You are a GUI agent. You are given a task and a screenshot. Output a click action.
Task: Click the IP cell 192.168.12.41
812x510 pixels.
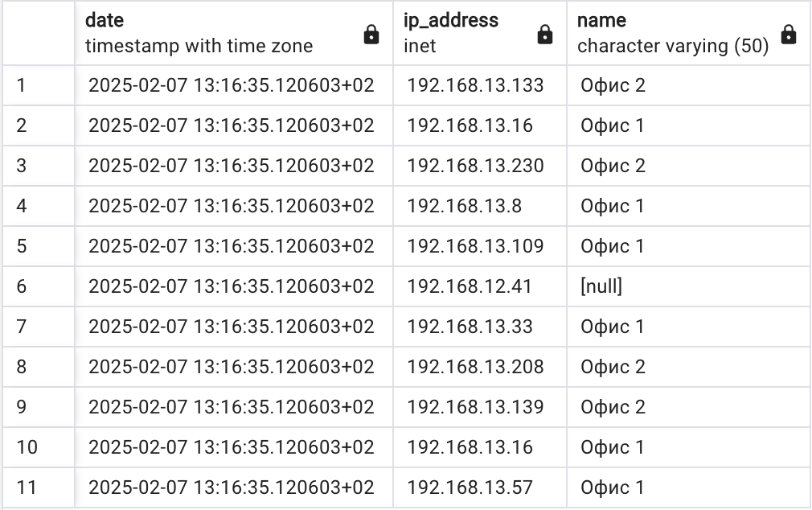click(x=480, y=286)
